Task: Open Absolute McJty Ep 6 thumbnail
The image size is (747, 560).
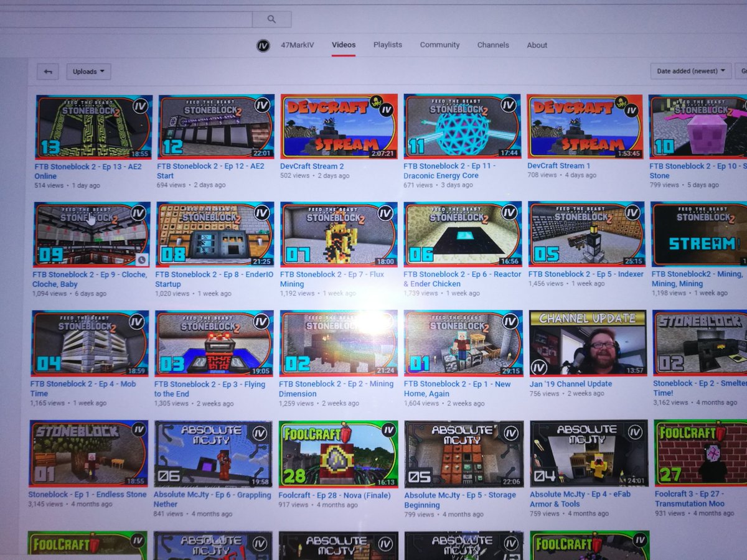Action: 213,454
